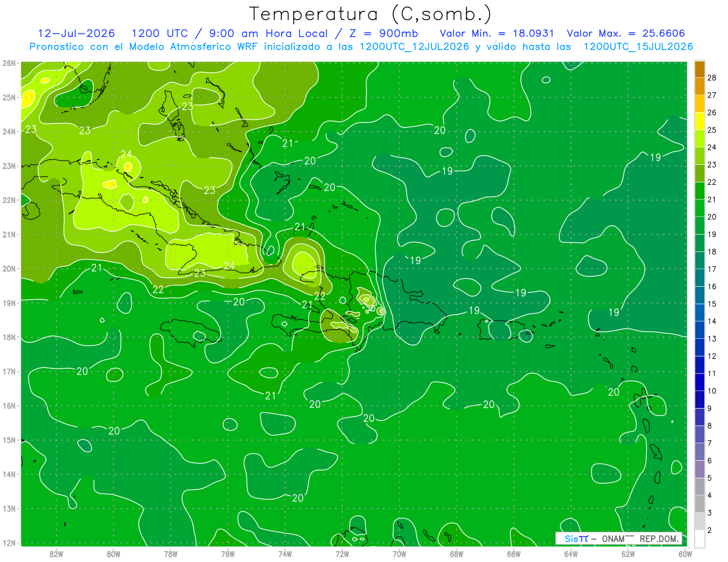Viewport: 728px width, 562px height.
Task: Click the orange swatch between 27 and 28
Action: coord(699,87)
